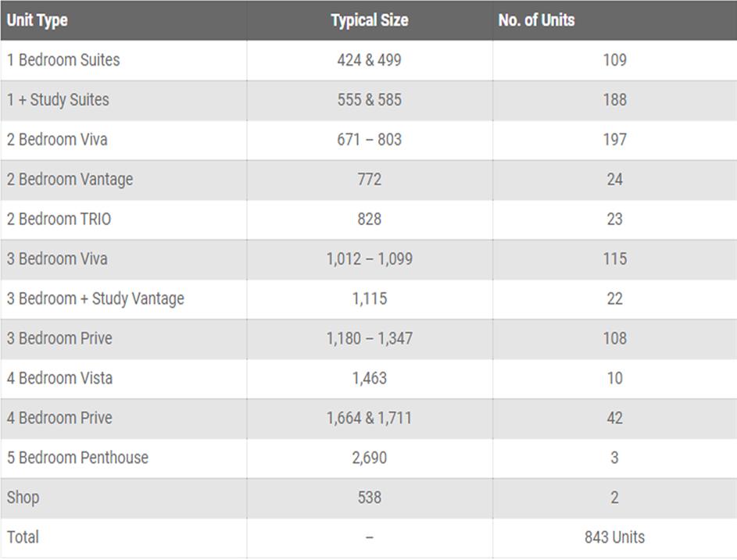
Task: Select the 2,690 penthouse size value
Action: click(370, 458)
